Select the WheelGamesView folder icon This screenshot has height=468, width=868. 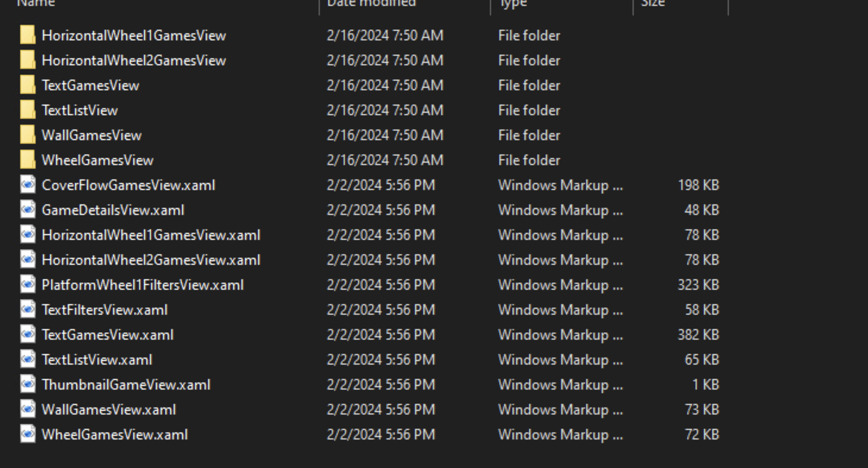pyautogui.click(x=27, y=160)
